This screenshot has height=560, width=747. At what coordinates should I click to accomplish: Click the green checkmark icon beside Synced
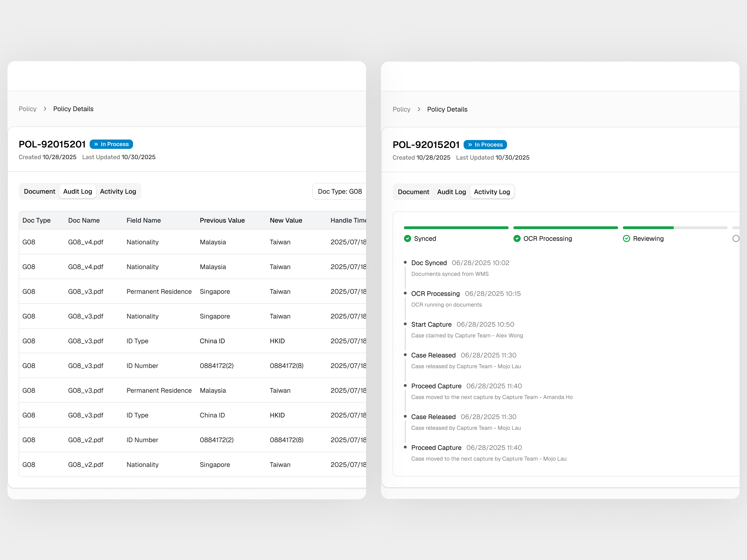[x=408, y=238]
